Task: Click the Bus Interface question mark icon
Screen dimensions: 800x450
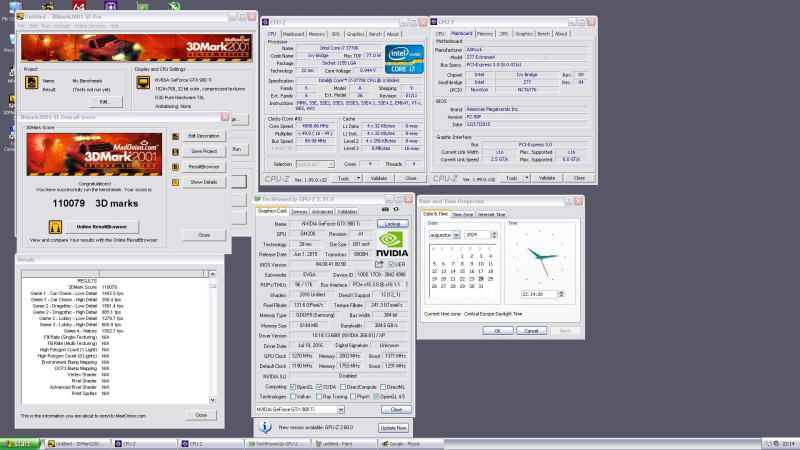Action: tap(407, 284)
